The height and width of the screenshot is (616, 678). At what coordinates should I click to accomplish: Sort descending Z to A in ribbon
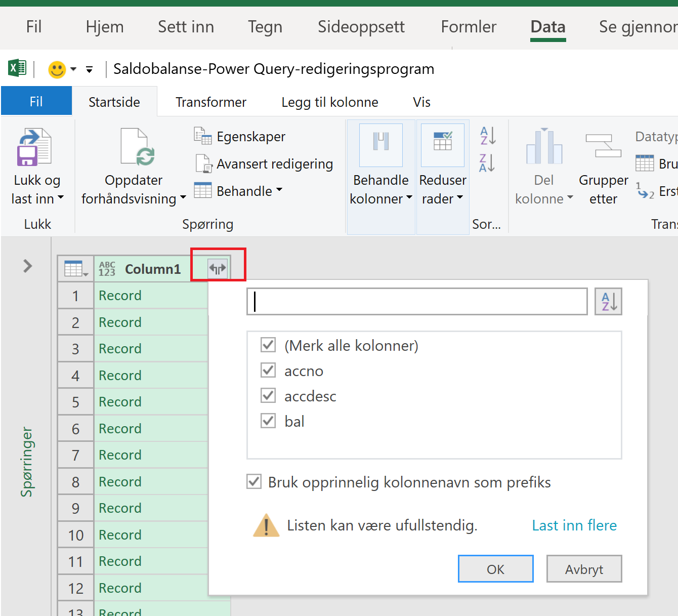488,163
